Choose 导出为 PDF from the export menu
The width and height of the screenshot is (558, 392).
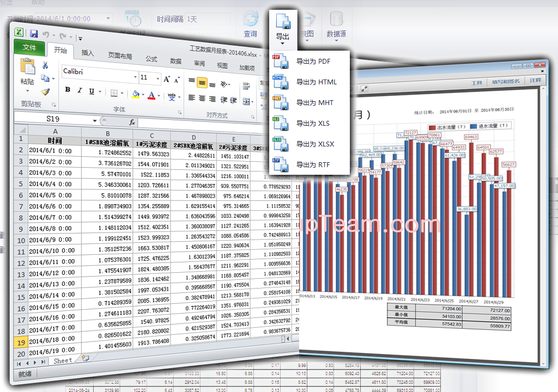click(x=310, y=62)
